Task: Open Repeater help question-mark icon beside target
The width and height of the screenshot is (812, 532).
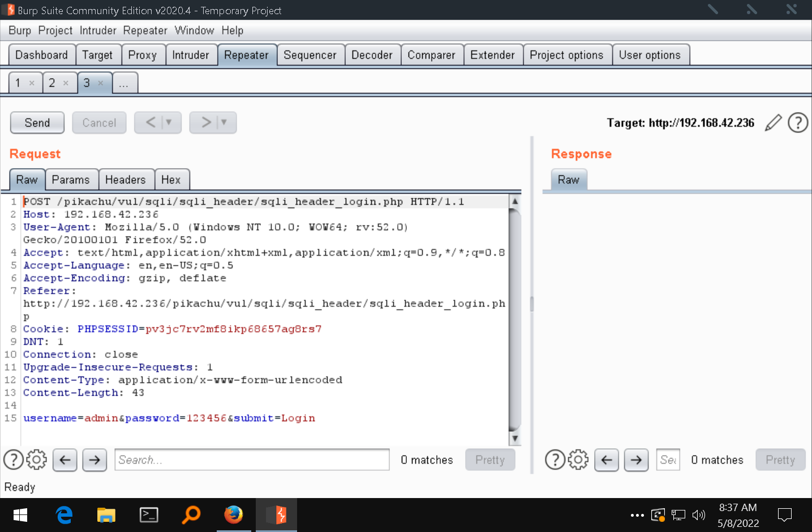Action: pos(798,122)
